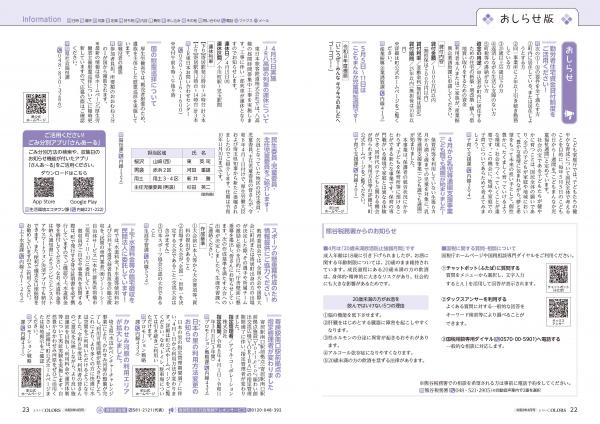Click heading 妻沼聖天口駅前広場の指定管理者が変わりました
This screenshot has width=600, height=424.
point(275,354)
